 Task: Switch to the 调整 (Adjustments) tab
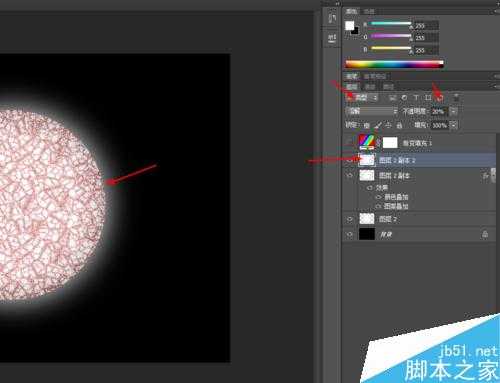coord(352,76)
